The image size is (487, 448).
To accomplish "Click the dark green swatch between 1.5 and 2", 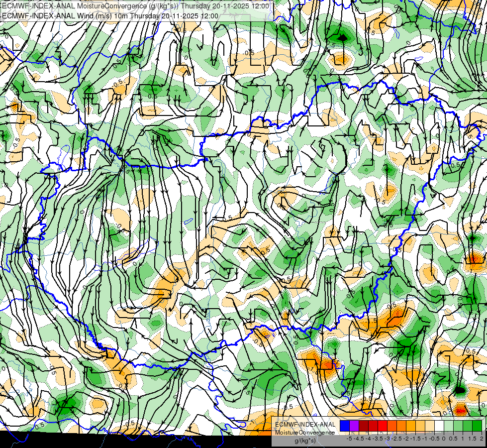I will pyautogui.click(x=477, y=426).
